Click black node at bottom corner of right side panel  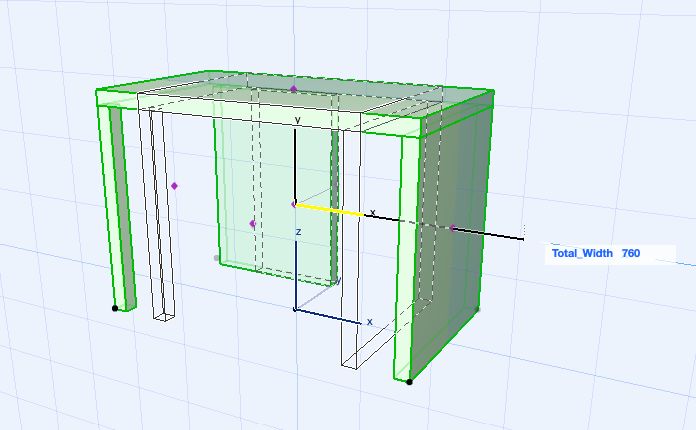pyautogui.click(x=409, y=382)
